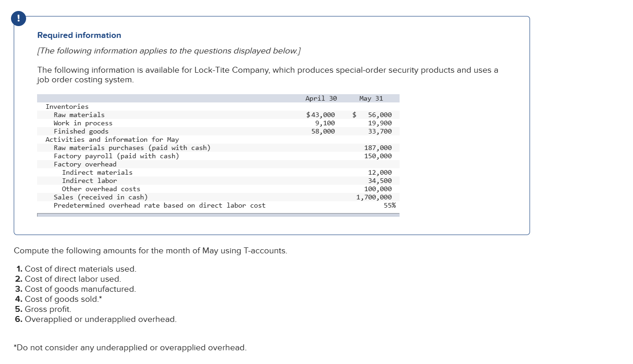Click the 34,500 indirect labor value
Screen dimensions: 633x364
tap(380, 181)
